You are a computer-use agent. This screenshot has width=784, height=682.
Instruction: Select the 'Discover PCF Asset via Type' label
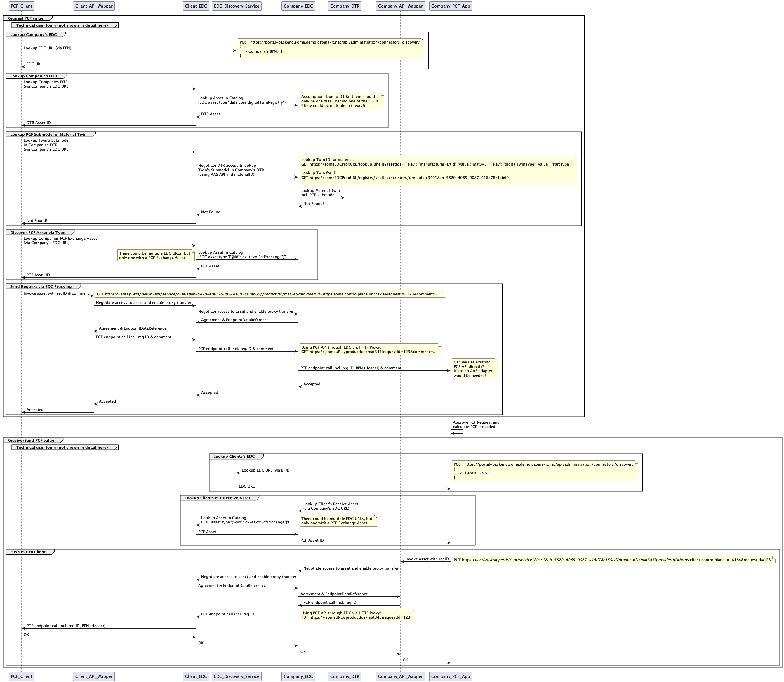click(37, 232)
